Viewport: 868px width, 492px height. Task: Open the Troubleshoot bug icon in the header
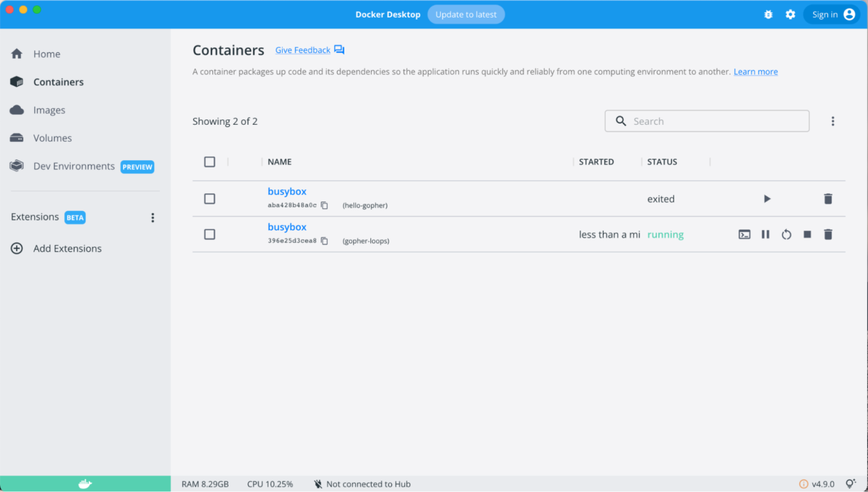tap(768, 14)
